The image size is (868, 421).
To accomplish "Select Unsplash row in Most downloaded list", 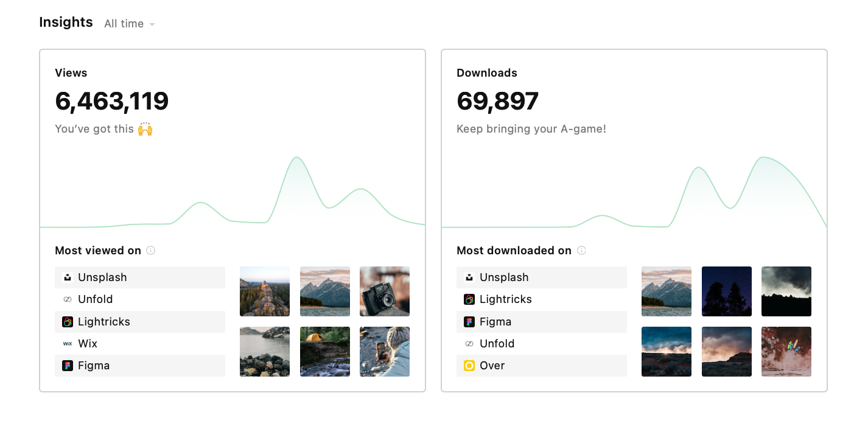I will click(542, 277).
